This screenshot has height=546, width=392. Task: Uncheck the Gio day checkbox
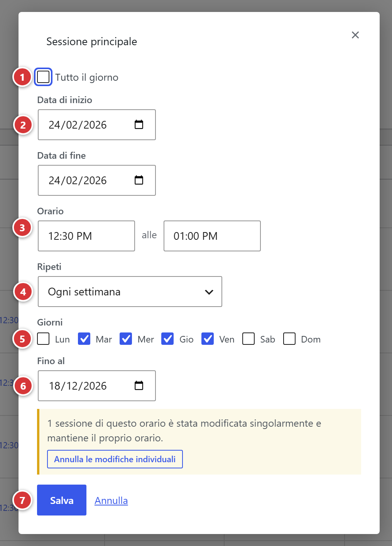(167, 339)
